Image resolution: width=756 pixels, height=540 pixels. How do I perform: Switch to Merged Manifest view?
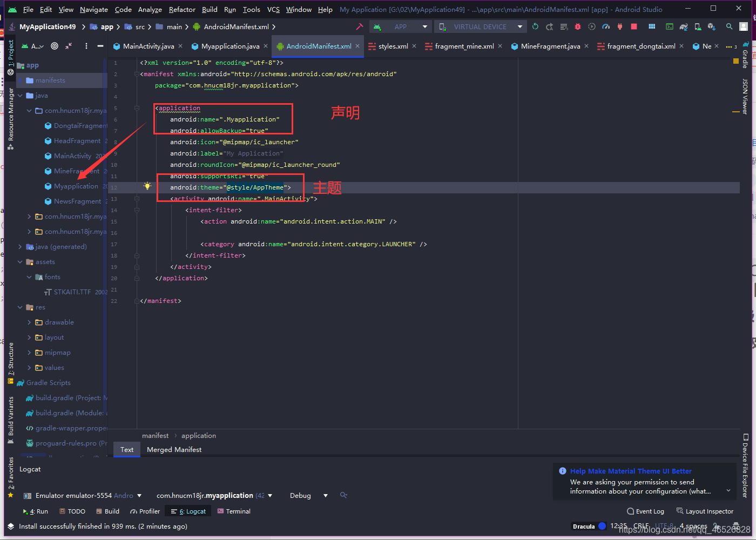pyautogui.click(x=174, y=450)
